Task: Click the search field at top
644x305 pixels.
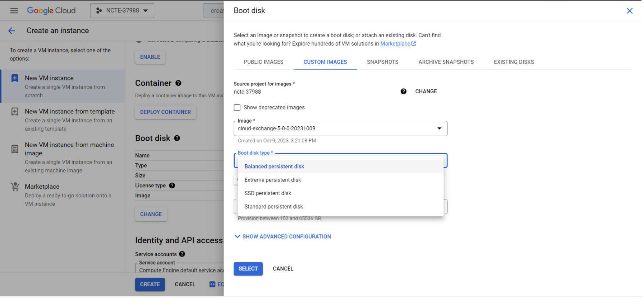Action: (x=214, y=11)
